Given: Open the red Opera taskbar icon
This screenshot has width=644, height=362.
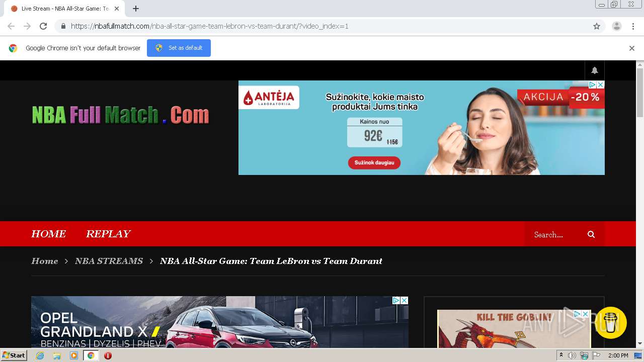Looking at the screenshot, I should point(108,355).
